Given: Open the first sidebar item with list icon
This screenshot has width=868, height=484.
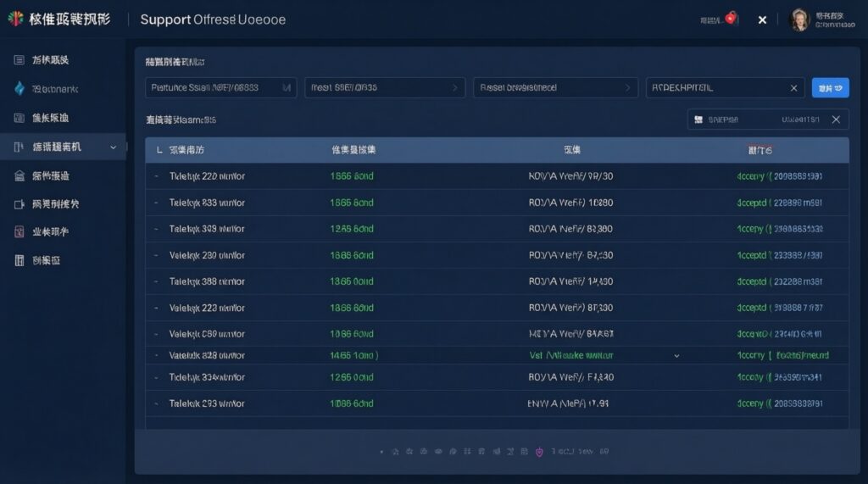Looking at the screenshot, I should pos(19,59).
